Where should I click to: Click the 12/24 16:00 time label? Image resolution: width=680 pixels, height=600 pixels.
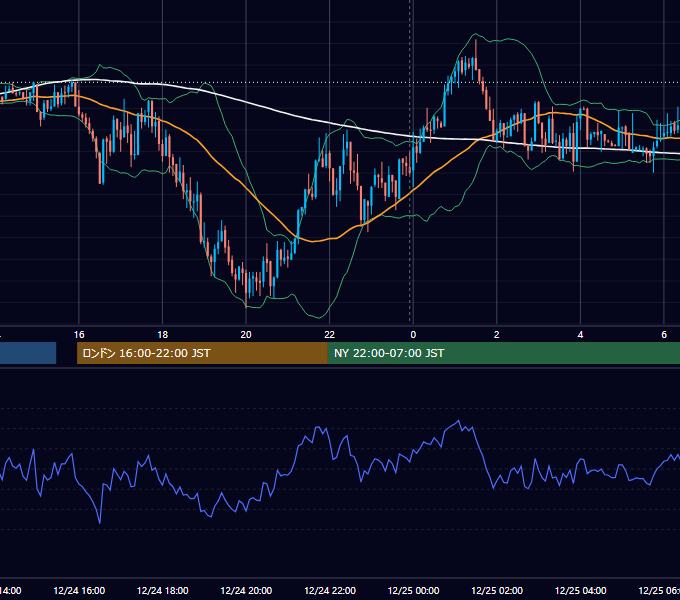click(x=79, y=590)
